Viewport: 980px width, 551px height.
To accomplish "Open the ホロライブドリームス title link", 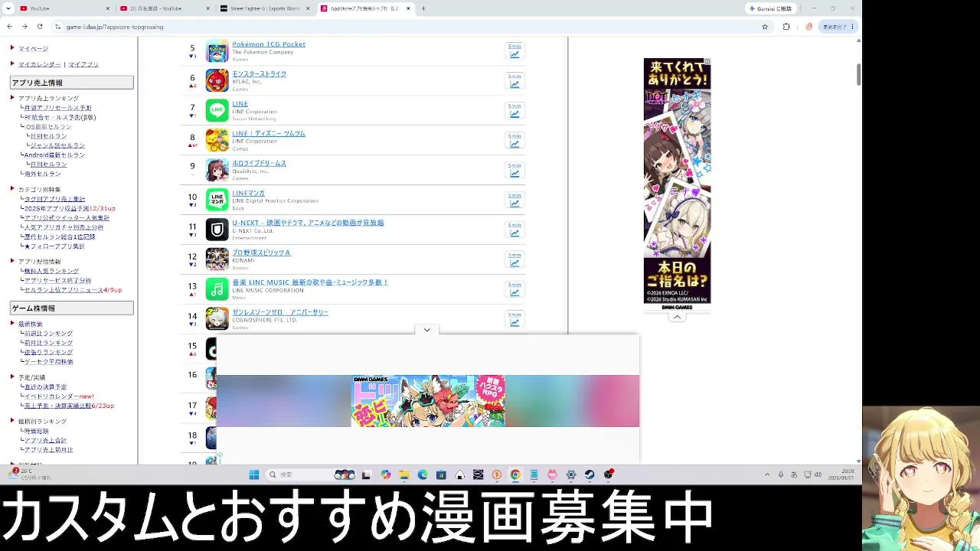I will [259, 163].
